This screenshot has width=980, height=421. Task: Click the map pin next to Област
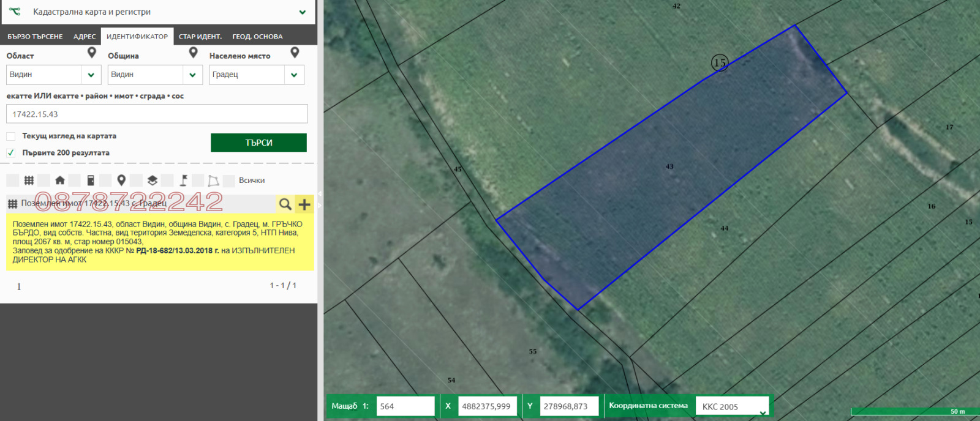coord(92,53)
